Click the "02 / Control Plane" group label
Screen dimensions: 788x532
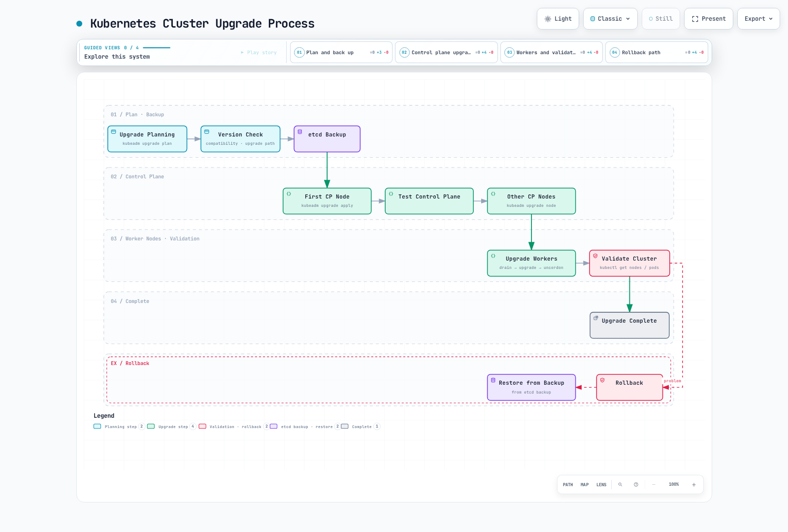point(137,177)
